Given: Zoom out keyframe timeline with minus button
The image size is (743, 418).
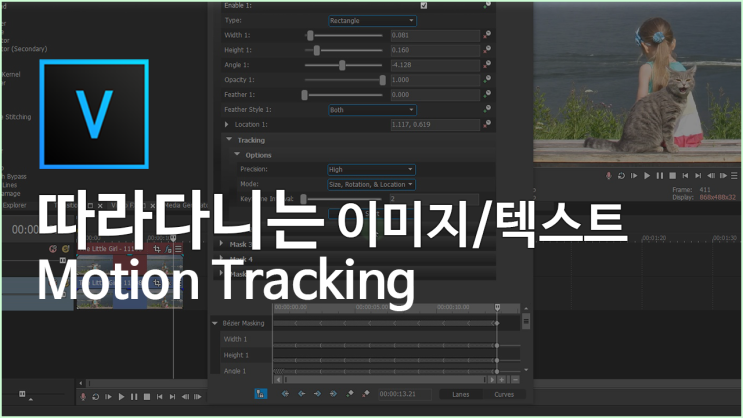Looking at the screenshot, I should point(515,380).
